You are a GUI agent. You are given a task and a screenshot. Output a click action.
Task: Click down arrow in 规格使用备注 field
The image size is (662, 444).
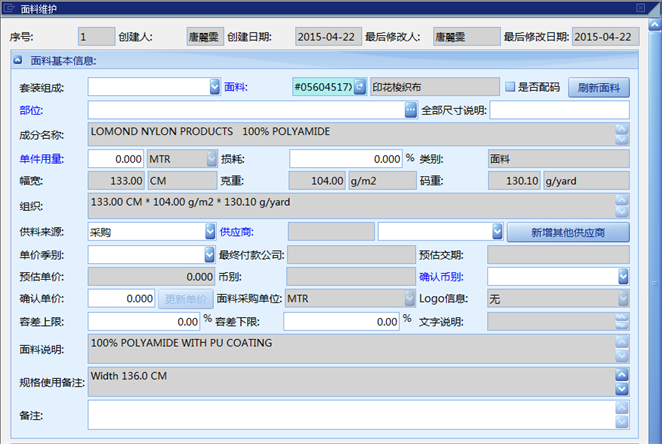coord(622,388)
